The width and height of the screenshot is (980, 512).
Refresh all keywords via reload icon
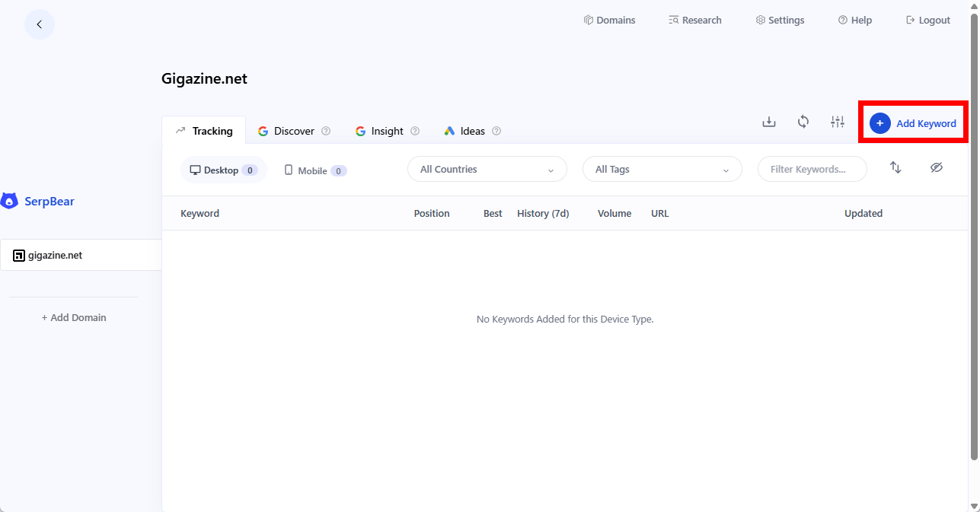(803, 122)
